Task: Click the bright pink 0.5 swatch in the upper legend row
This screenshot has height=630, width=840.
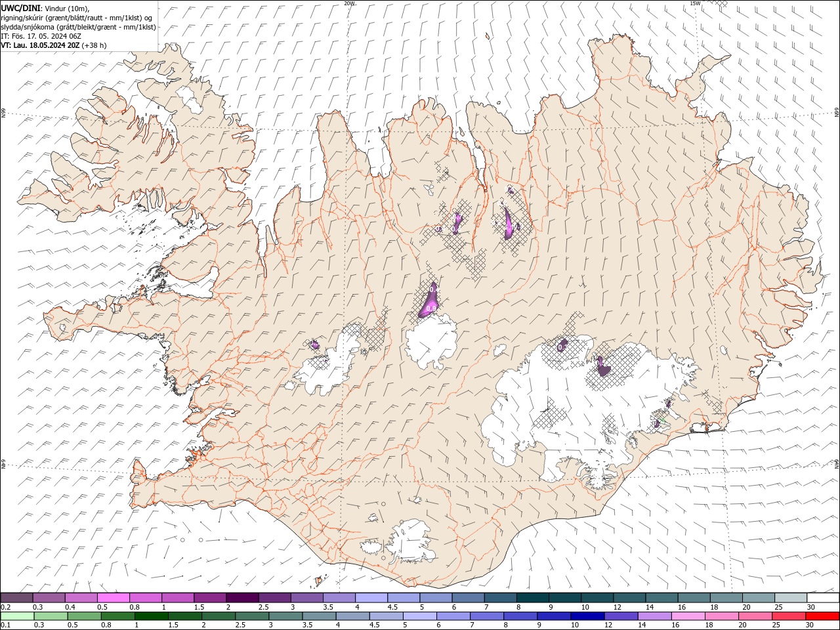Action: pyautogui.click(x=114, y=598)
